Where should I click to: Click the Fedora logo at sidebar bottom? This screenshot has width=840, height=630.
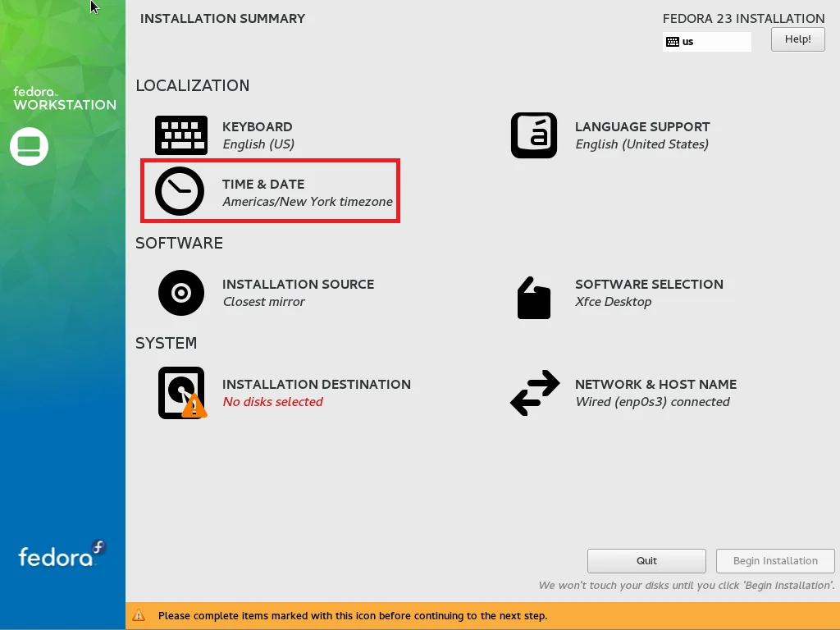[x=62, y=554]
